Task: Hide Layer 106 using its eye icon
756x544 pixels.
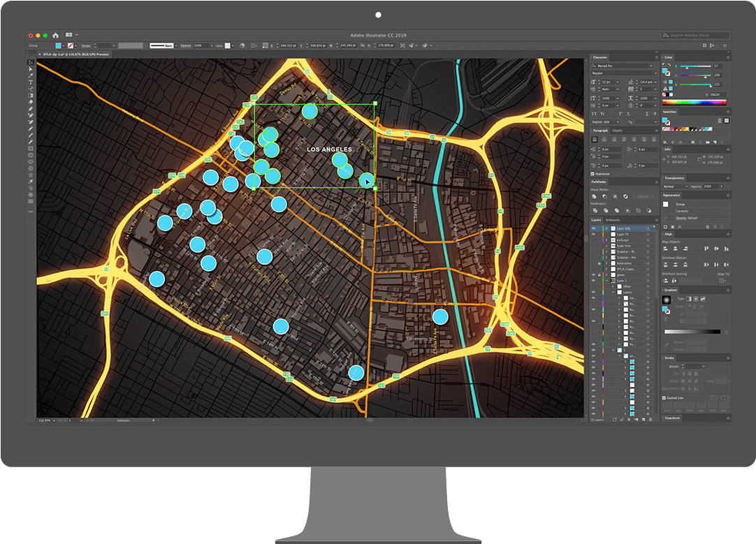Action: click(593, 228)
